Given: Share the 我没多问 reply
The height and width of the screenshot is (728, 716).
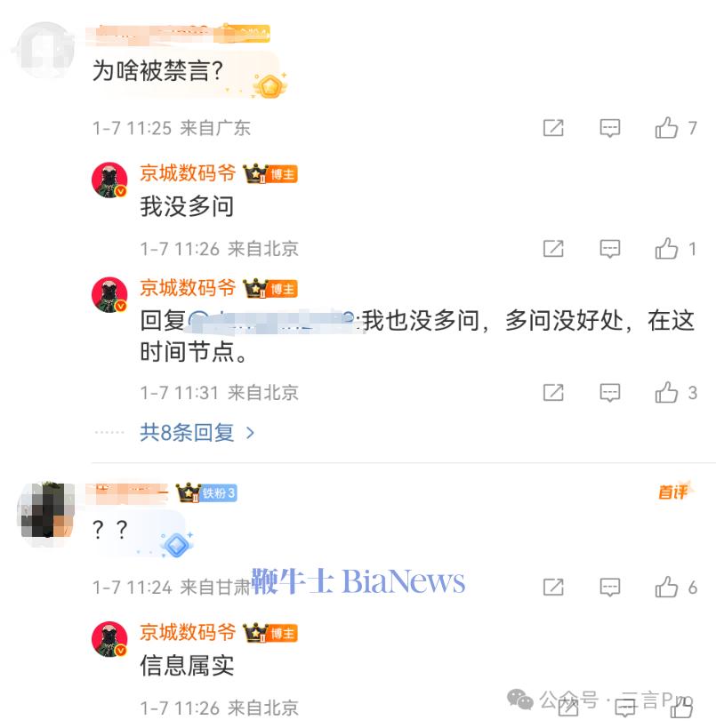Looking at the screenshot, I should coord(553,249).
